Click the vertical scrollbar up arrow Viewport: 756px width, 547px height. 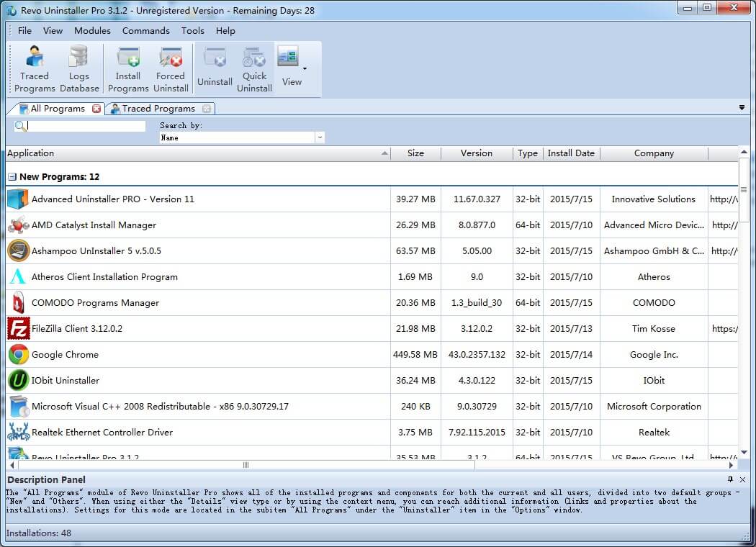point(744,152)
